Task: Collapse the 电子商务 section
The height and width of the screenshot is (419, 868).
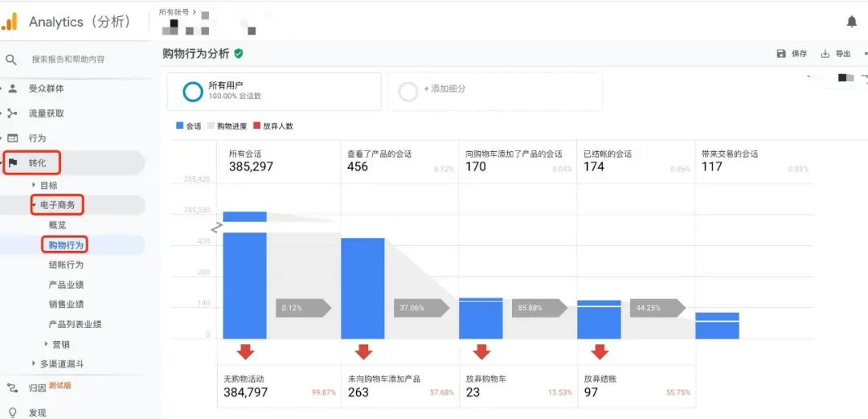Action: tap(35, 205)
